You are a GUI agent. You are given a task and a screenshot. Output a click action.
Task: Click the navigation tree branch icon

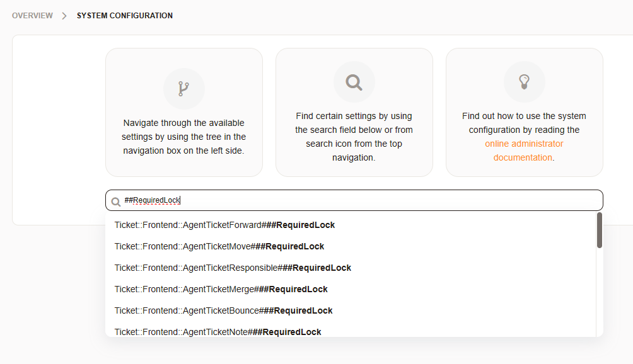[x=183, y=88]
